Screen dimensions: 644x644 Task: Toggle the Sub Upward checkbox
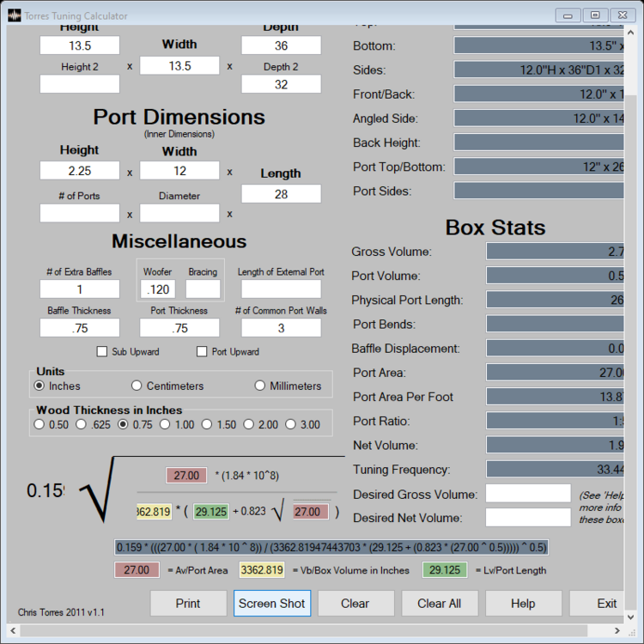click(102, 351)
